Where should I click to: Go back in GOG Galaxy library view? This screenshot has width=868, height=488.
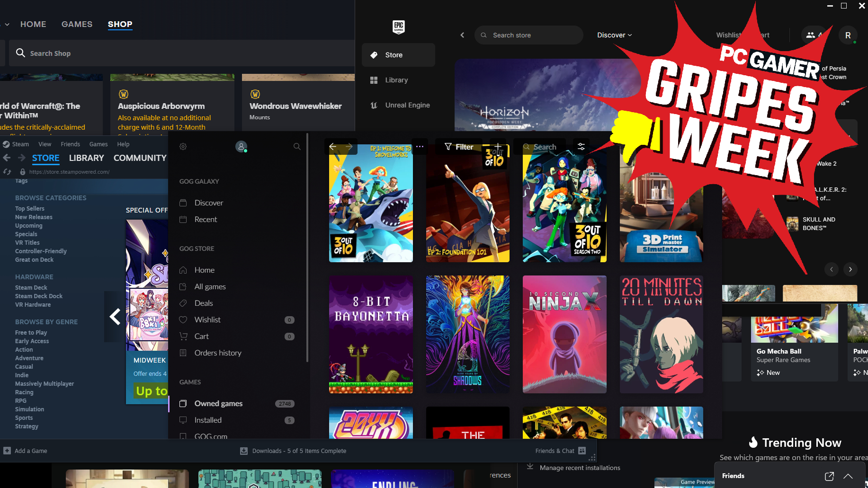point(333,147)
